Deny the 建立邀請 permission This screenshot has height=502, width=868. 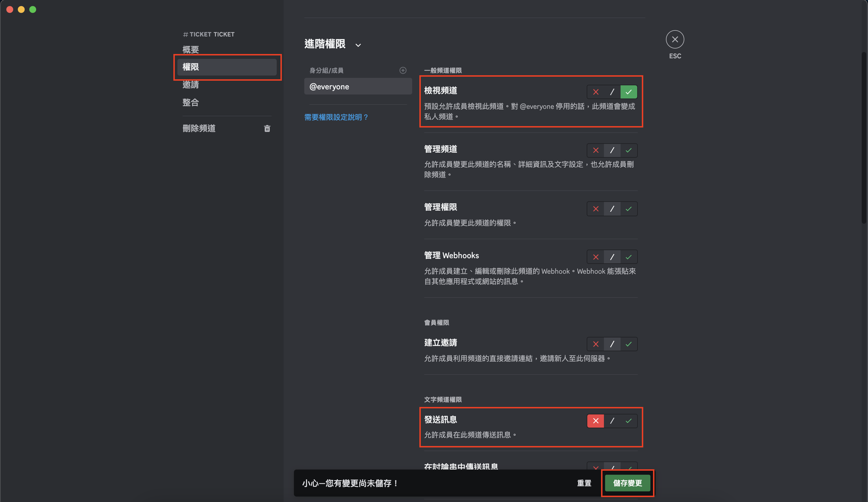tap(596, 344)
